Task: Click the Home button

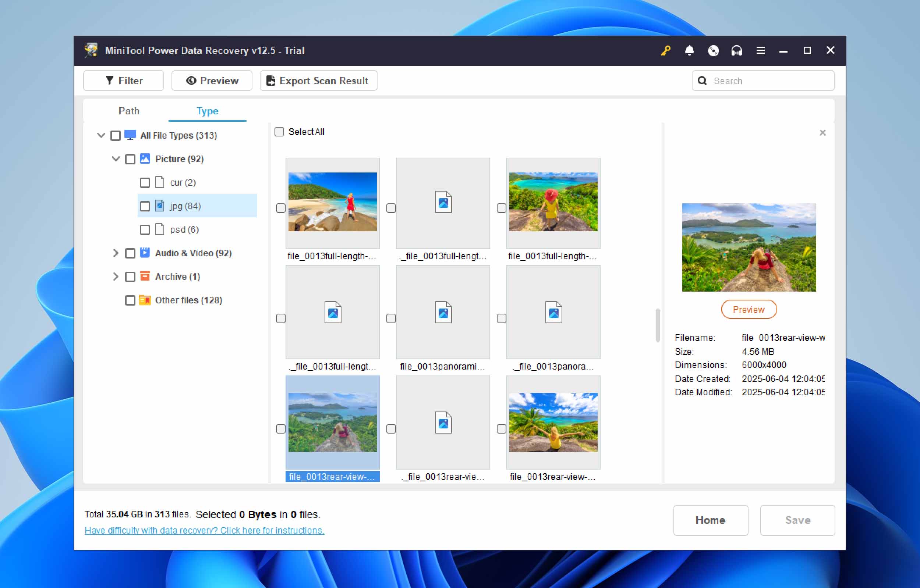Action: pos(711,520)
